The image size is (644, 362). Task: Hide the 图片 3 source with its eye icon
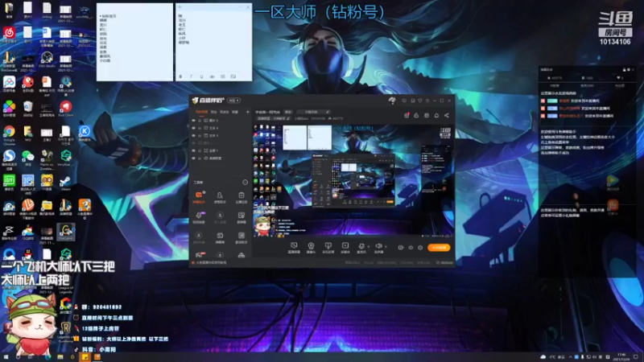click(x=194, y=121)
